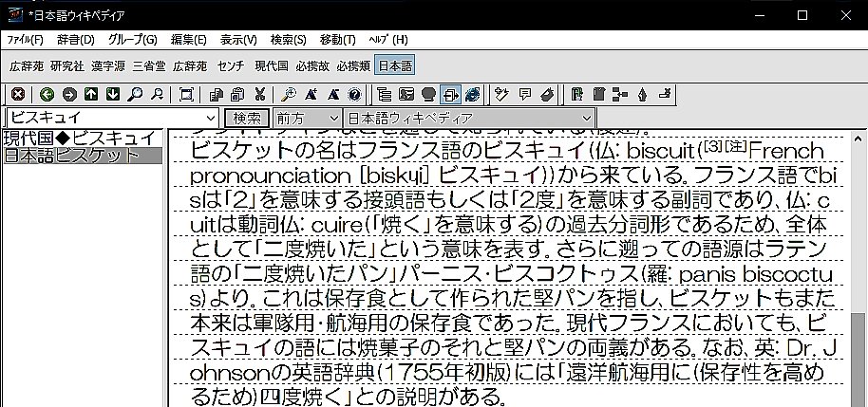Viewport: 868px width, 407px height.
Task: Jump to previous entry with up arrow icon
Action: pos(91,95)
